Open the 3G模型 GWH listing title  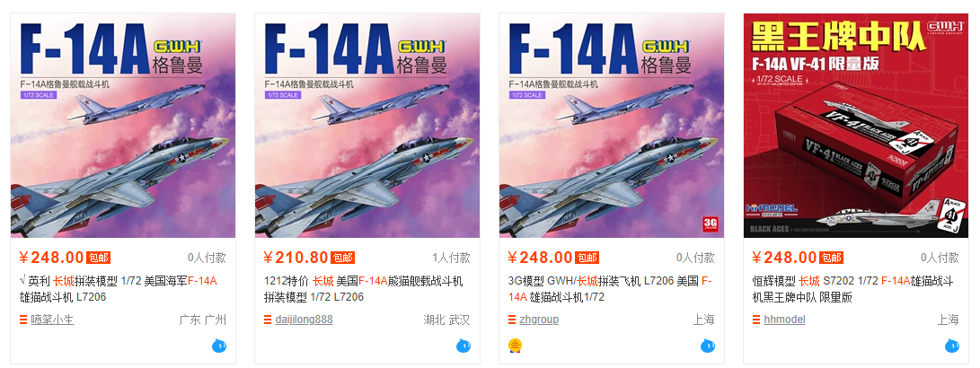click(609, 289)
